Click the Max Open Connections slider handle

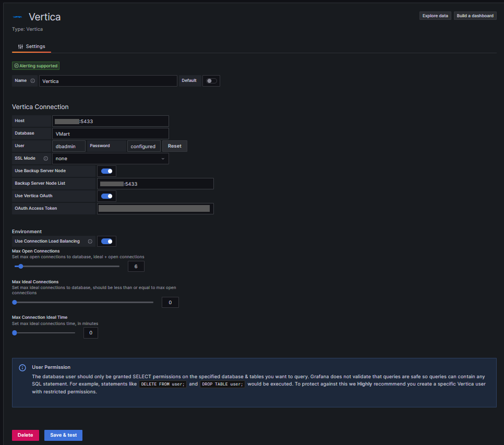(21, 267)
